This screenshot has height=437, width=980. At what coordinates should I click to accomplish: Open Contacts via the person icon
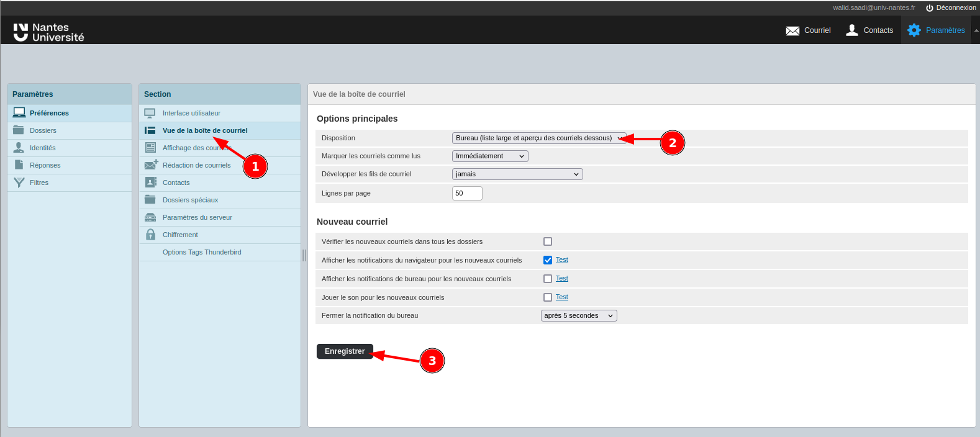852,30
